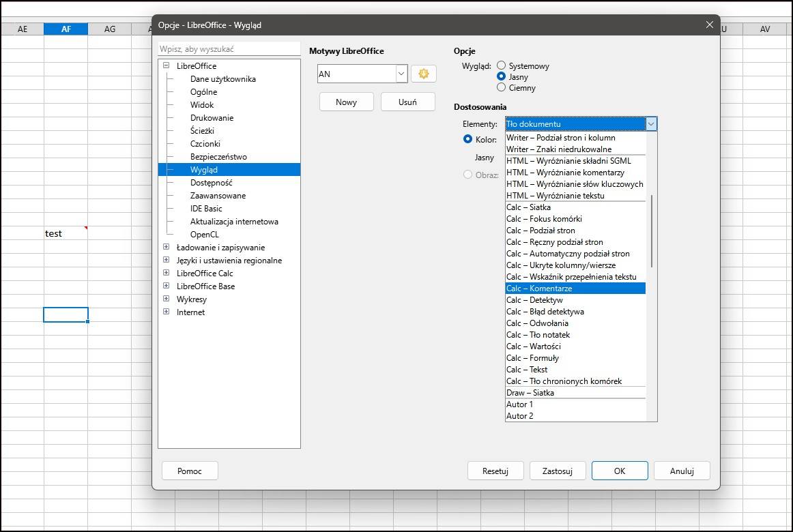Choose HTML – Wyróżnianie komentarzy
The image size is (793, 532).
click(575, 173)
